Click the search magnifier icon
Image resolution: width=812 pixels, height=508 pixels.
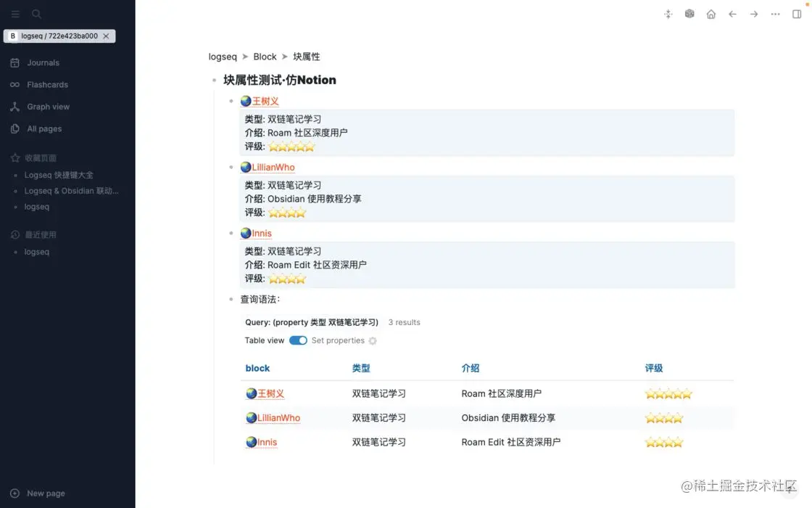tap(36, 14)
